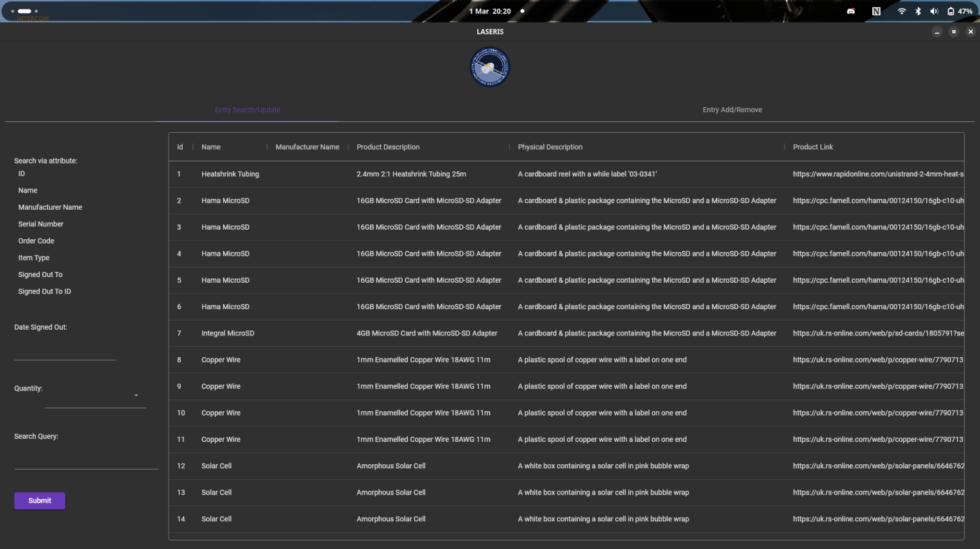The height and width of the screenshot is (549, 980).
Task: Select the Serial Number search attribute
Action: click(41, 224)
